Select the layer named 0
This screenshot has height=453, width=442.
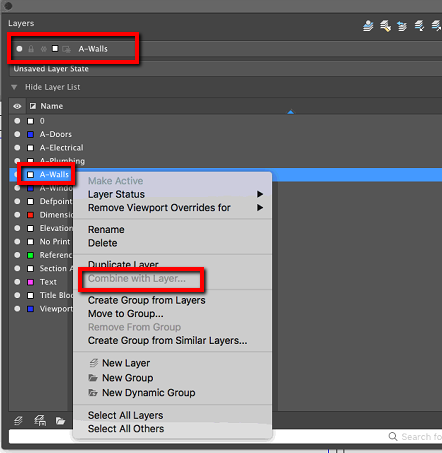42,121
